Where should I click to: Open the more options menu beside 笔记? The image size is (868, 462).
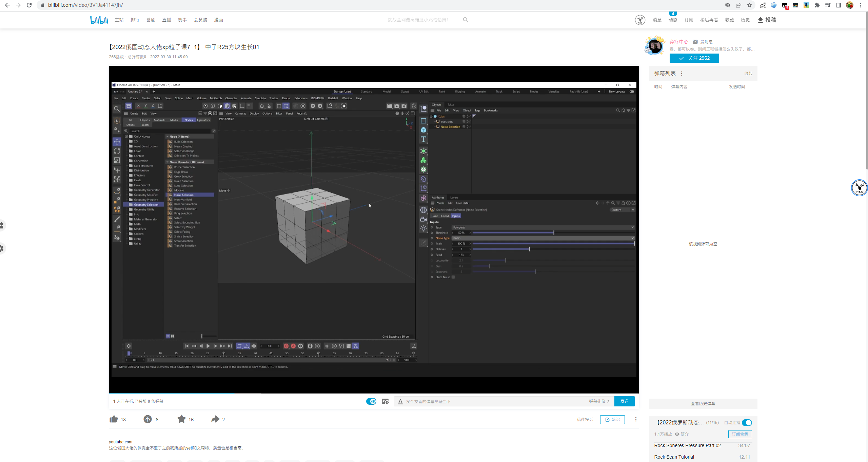(x=636, y=419)
